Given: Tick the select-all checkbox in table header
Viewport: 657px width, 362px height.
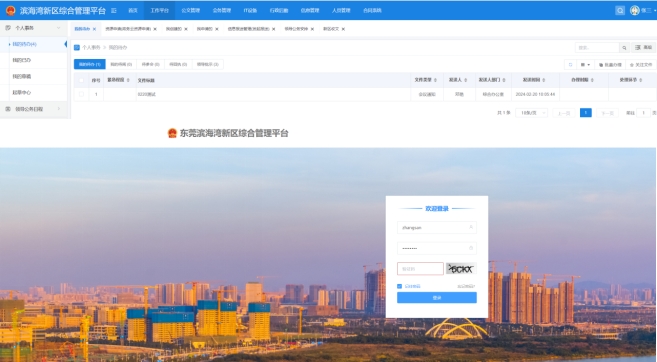Looking at the screenshot, I should [x=81, y=80].
